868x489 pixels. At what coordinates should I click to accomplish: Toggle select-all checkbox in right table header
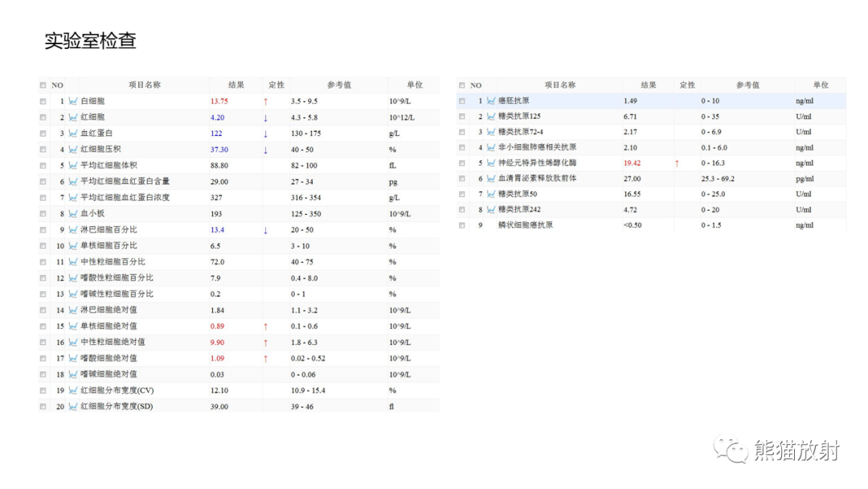(x=461, y=85)
